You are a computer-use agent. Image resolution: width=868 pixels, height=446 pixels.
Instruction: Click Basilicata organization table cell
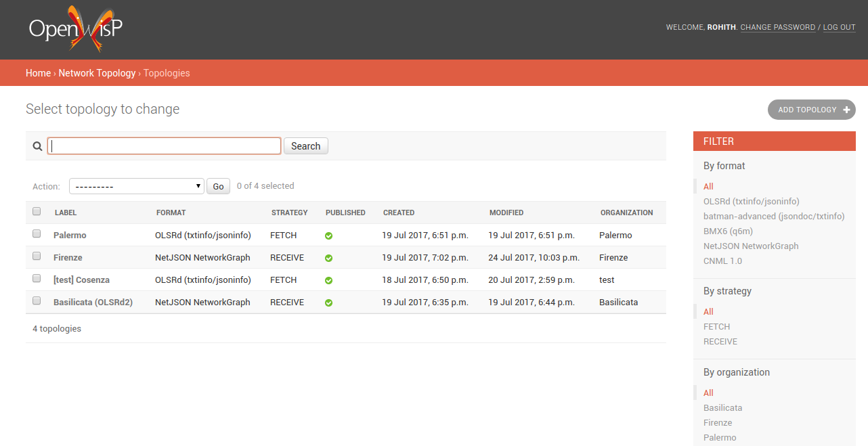(619, 303)
